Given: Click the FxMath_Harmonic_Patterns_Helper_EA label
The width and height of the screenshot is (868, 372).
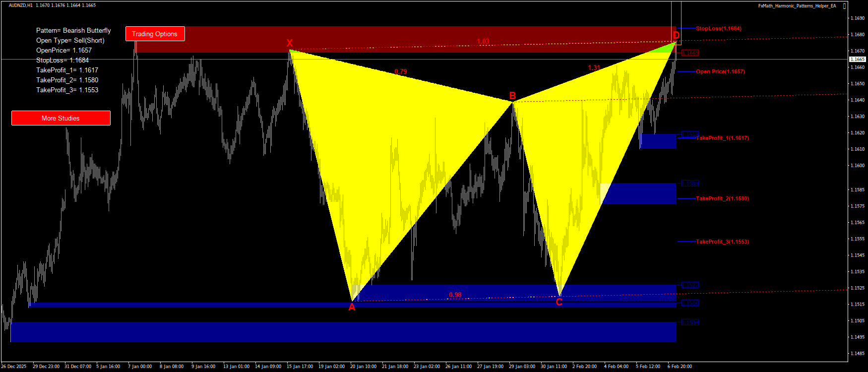Looking at the screenshot, I should pos(797,6).
